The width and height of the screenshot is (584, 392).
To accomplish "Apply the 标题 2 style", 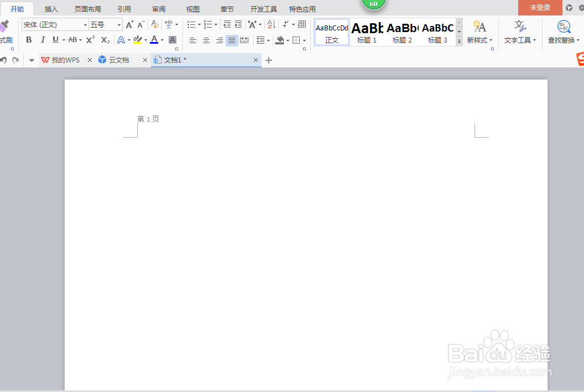I will pos(402,33).
